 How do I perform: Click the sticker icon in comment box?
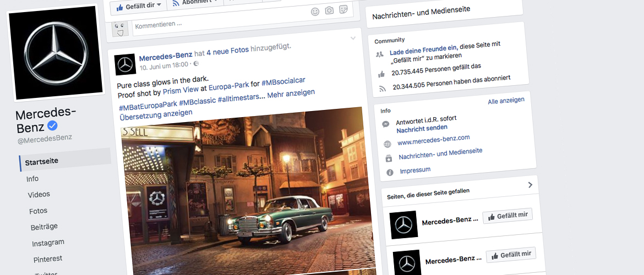coord(343,9)
